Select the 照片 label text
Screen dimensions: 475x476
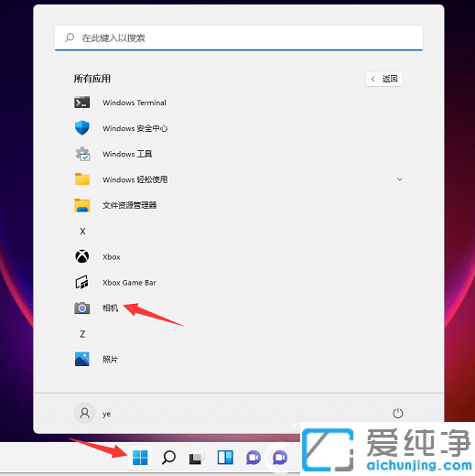pos(110,360)
